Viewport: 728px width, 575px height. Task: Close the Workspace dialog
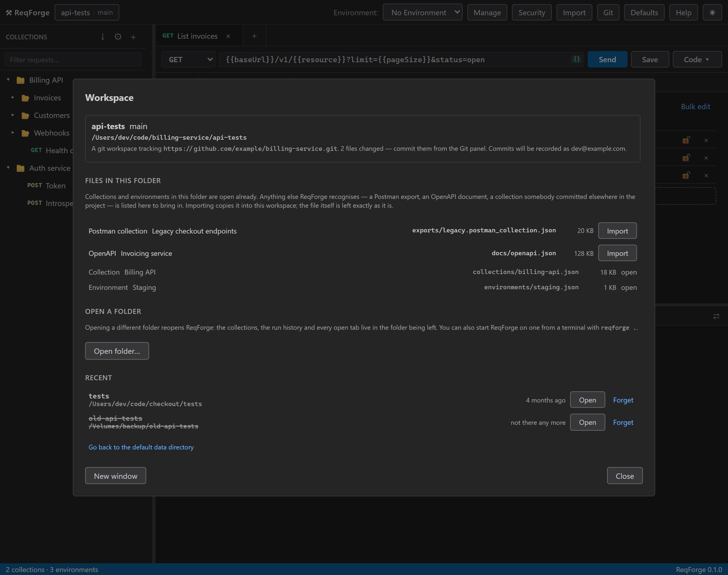(x=625, y=476)
